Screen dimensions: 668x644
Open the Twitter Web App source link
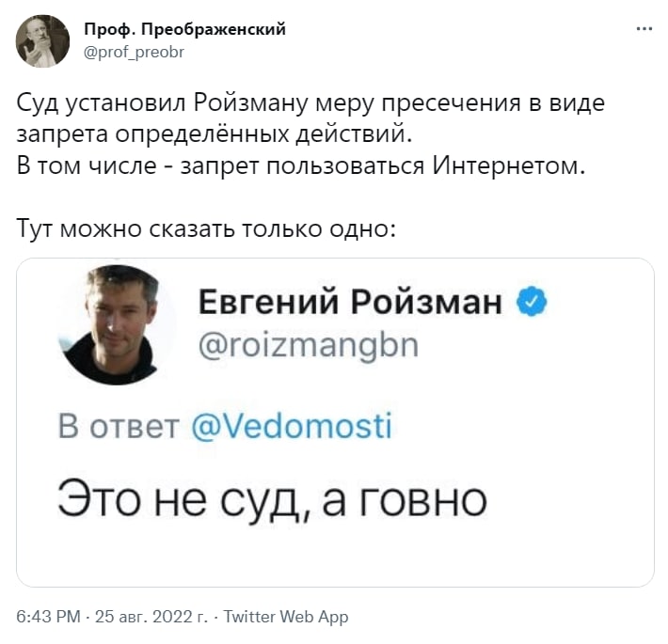[286, 617]
